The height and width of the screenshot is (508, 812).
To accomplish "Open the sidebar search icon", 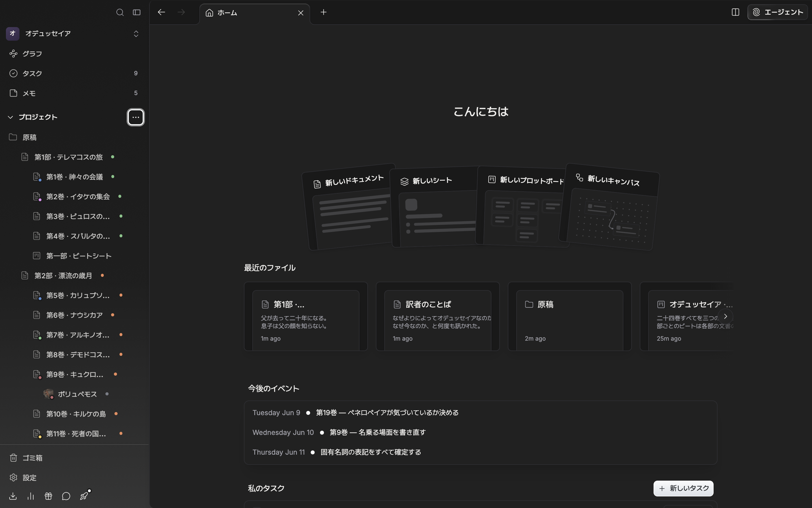I will point(120,12).
